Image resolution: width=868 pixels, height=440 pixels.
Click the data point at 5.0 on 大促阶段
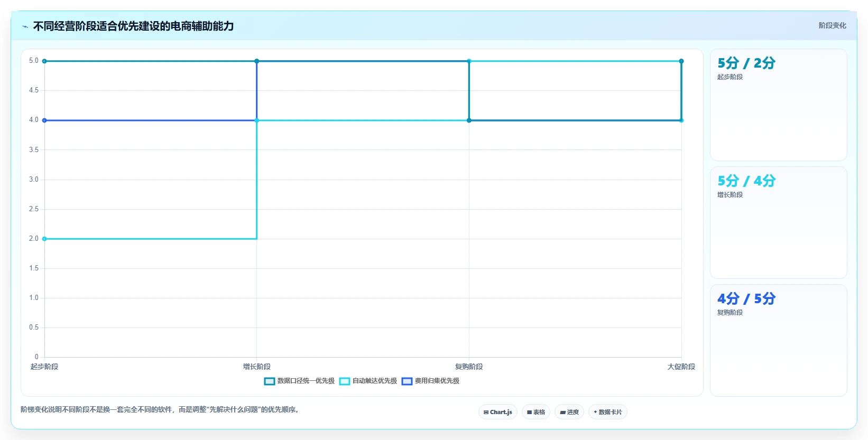pyautogui.click(x=681, y=61)
